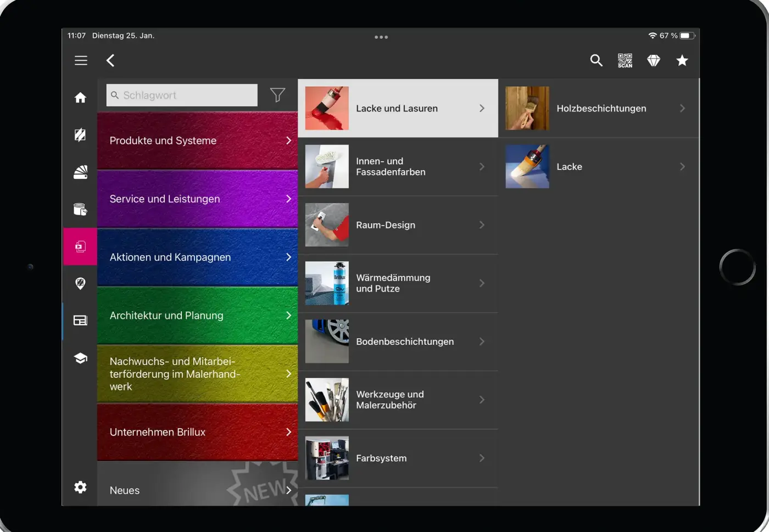Expand chevron on Aktionen und Kampagnen

tap(288, 257)
